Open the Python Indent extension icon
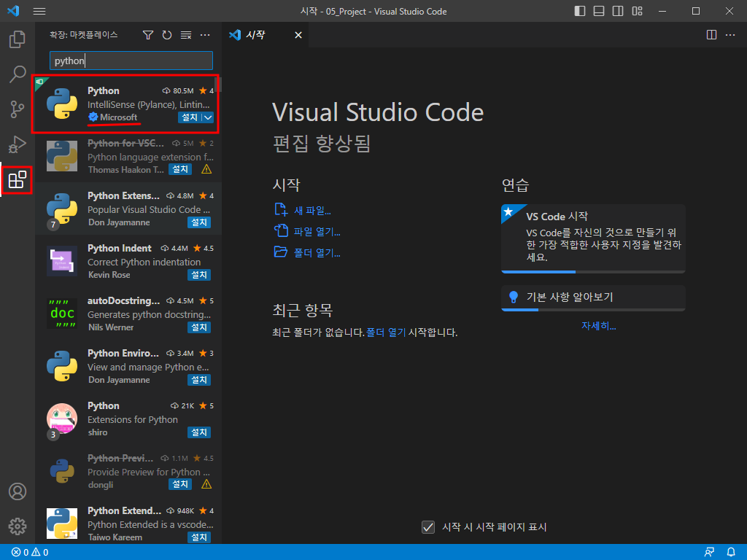Screen dimensions: 747x560 (62, 261)
